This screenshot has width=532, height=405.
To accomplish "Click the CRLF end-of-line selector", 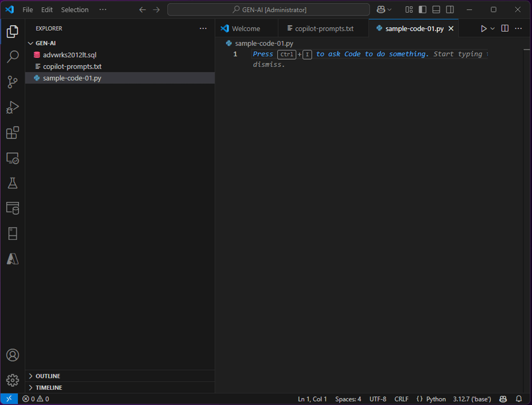I will pyautogui.click(x=401, y=399).
